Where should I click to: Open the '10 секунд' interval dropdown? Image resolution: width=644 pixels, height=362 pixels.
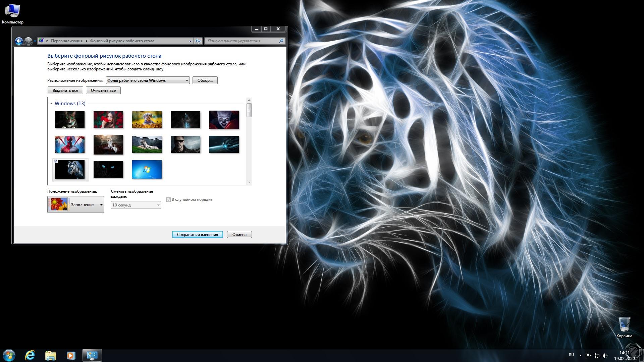tap(136, 205)
